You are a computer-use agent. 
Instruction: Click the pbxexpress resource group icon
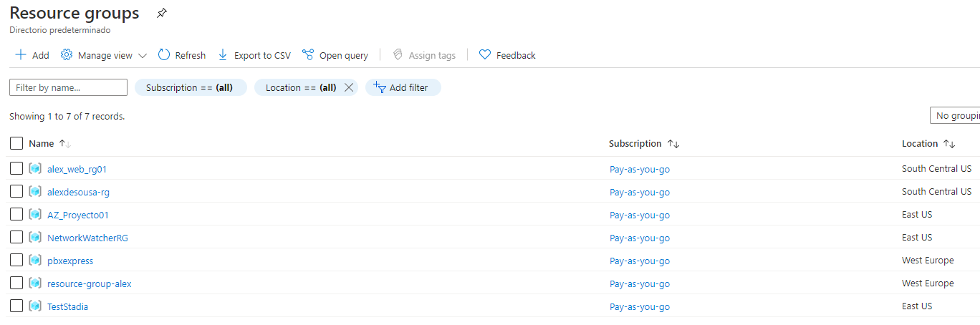[x=35, y=261]
